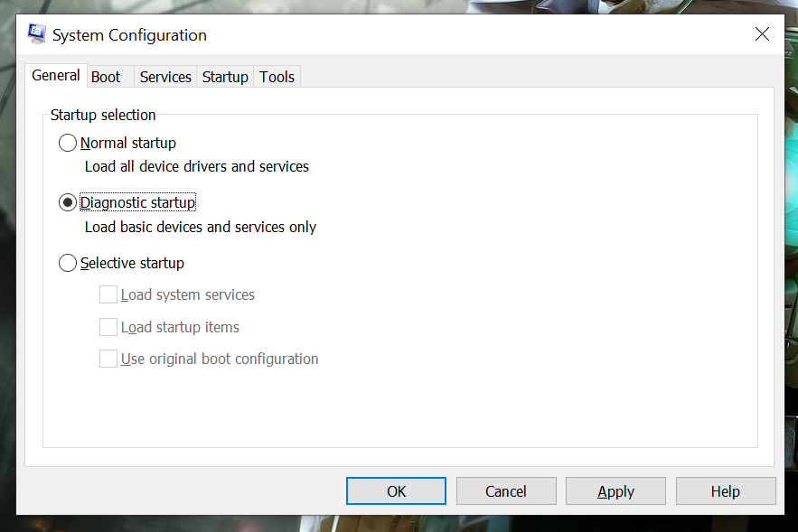Viewport: 798px width, 532px height.
Task: Enable Selective startup
Action: pos(68,263)
